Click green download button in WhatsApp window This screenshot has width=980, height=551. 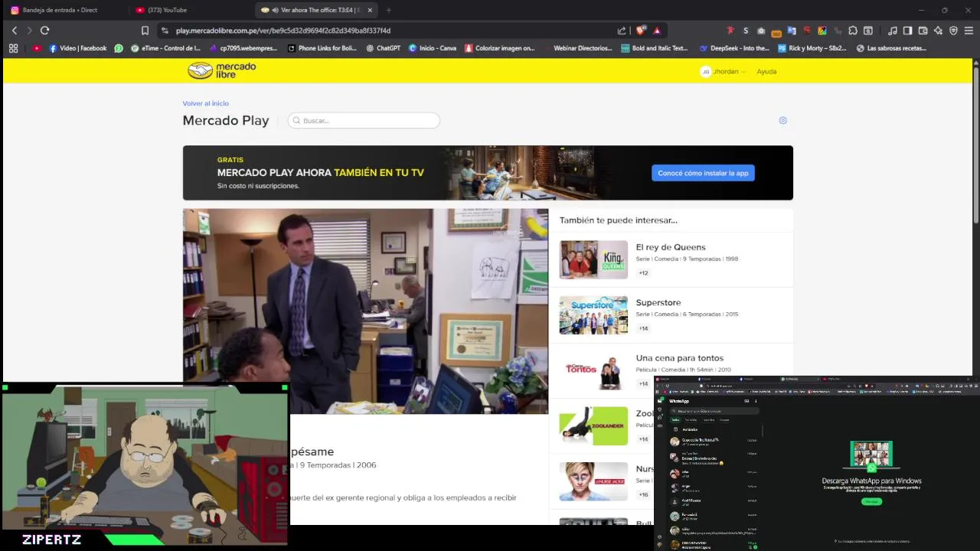(x=871, y=501)
